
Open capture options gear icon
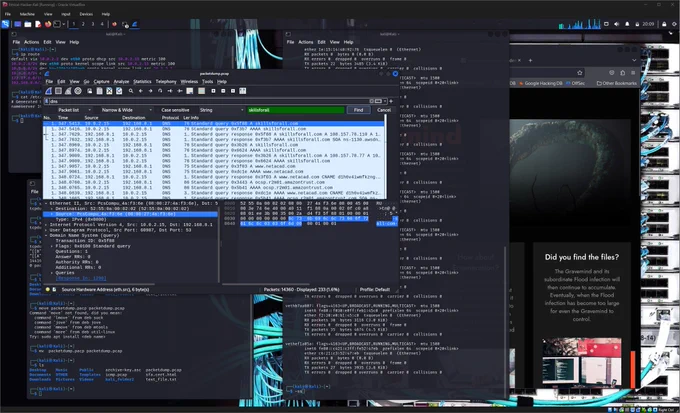coord(78,91)
